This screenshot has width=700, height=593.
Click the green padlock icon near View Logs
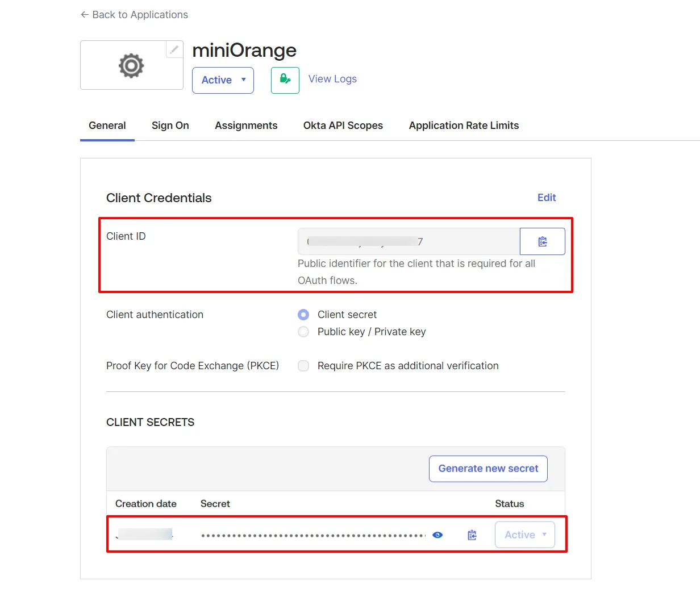[x=285, y=80]
